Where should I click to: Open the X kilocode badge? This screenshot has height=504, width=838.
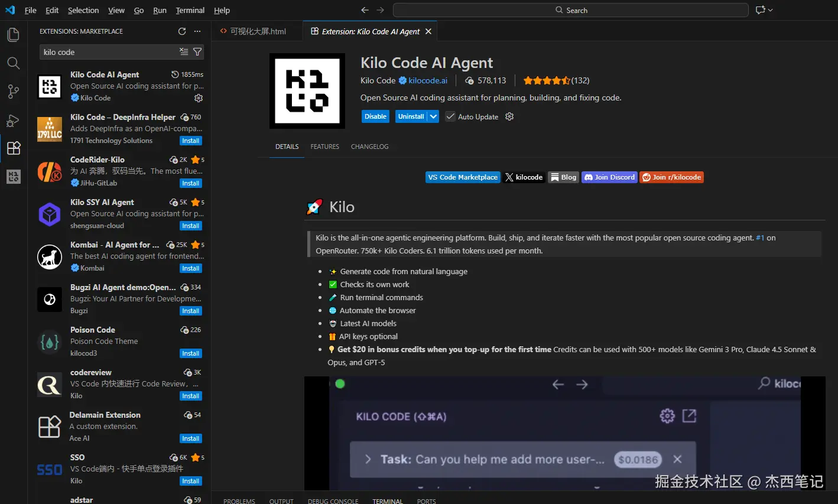(524, 177)
